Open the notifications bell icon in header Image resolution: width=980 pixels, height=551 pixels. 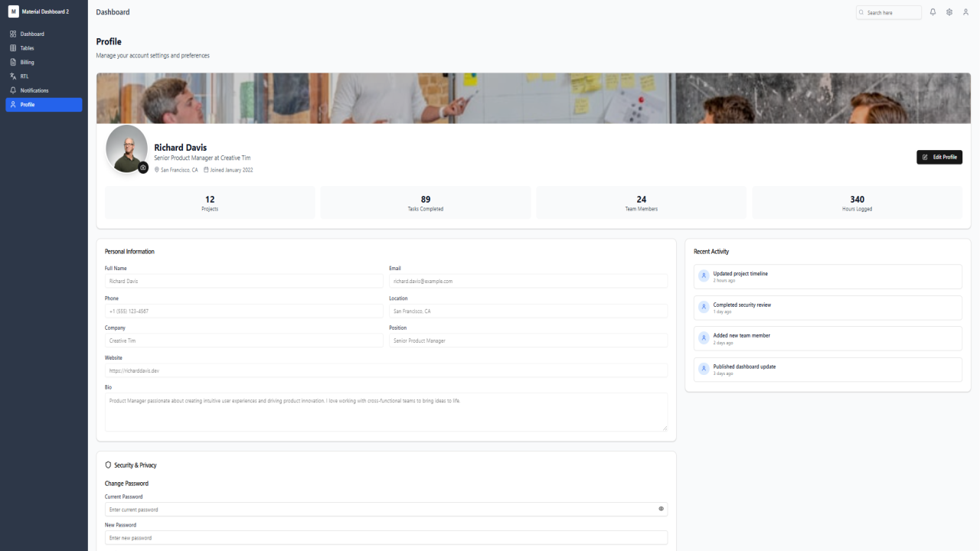933,12
